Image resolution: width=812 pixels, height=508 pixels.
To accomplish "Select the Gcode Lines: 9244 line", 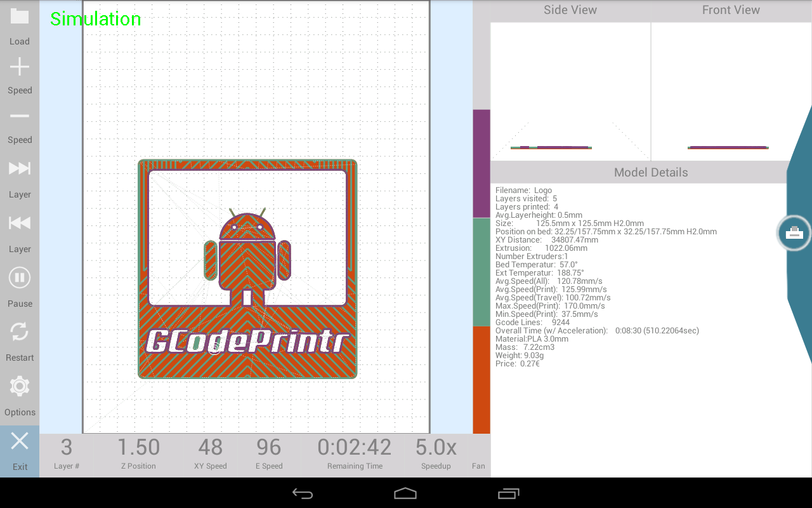I will point(532,322).
